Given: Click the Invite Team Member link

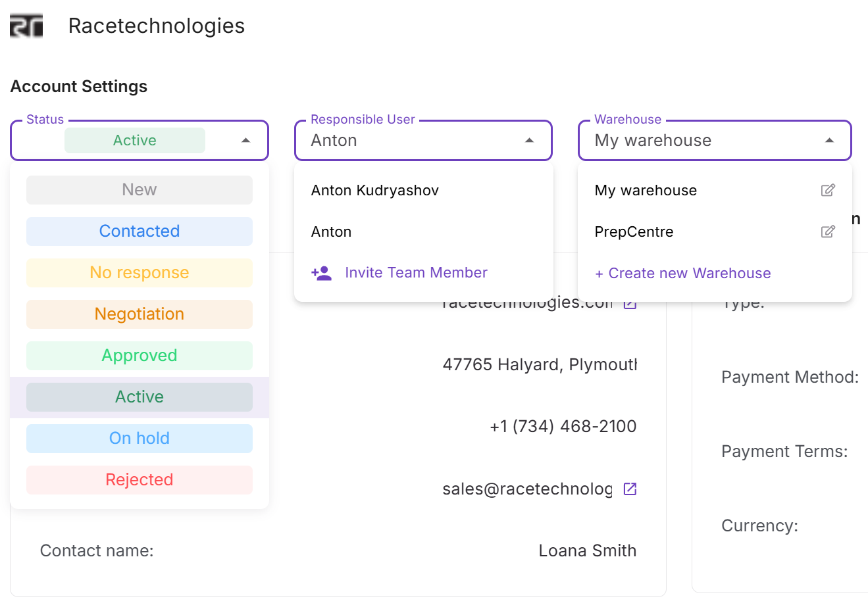Looking at the screenshot, I should click(416, 272).
